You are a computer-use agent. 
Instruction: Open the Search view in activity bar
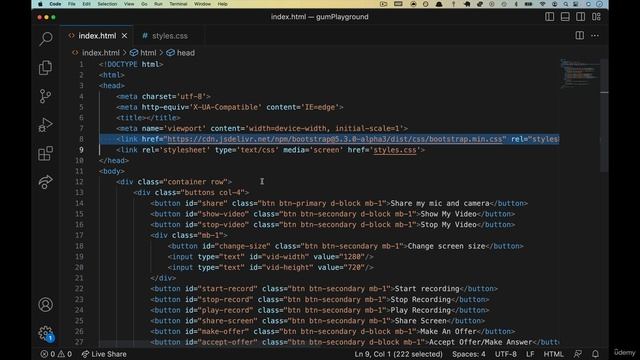point(46,39)
